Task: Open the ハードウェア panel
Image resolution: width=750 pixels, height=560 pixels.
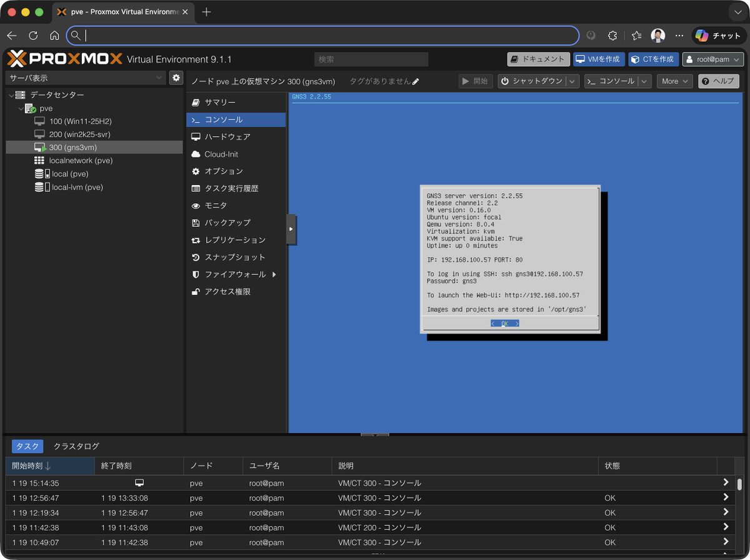Action: tap(236, 136)
